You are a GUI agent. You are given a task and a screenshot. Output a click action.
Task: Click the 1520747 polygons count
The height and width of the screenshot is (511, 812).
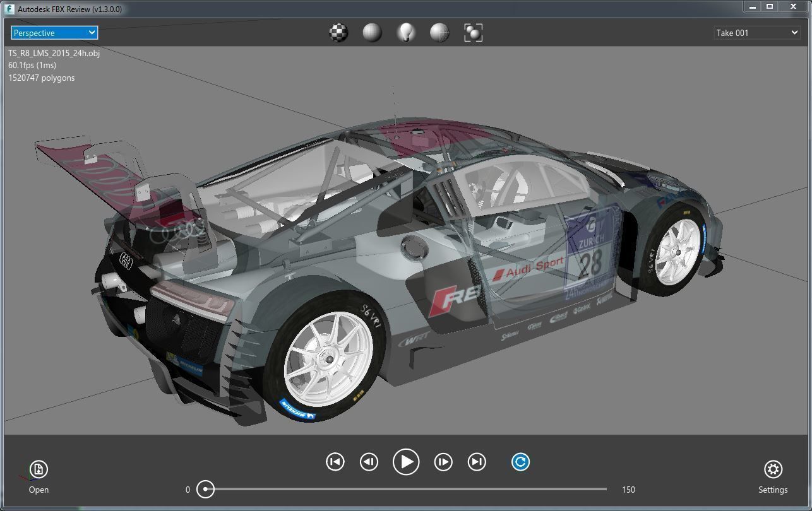coord(42,78)
